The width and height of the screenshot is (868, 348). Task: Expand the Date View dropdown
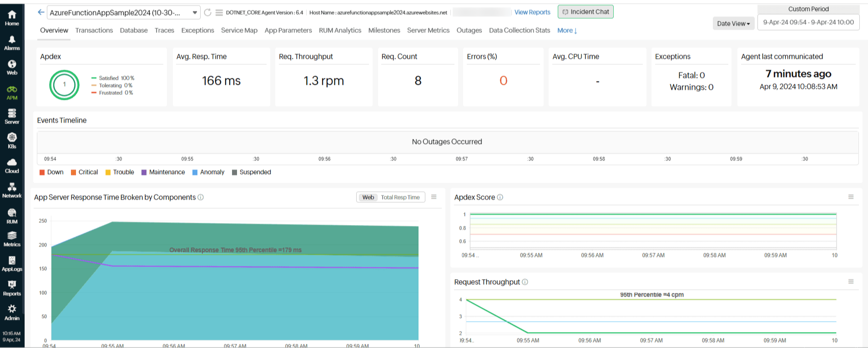[x=733, y=24]
